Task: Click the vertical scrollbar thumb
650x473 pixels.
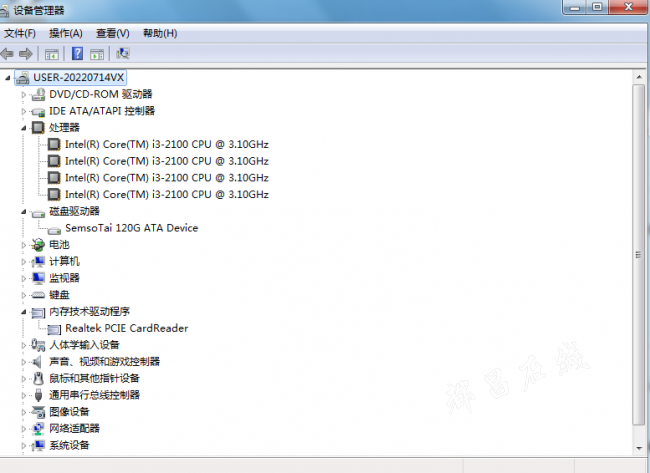Action: pos(639,255)
